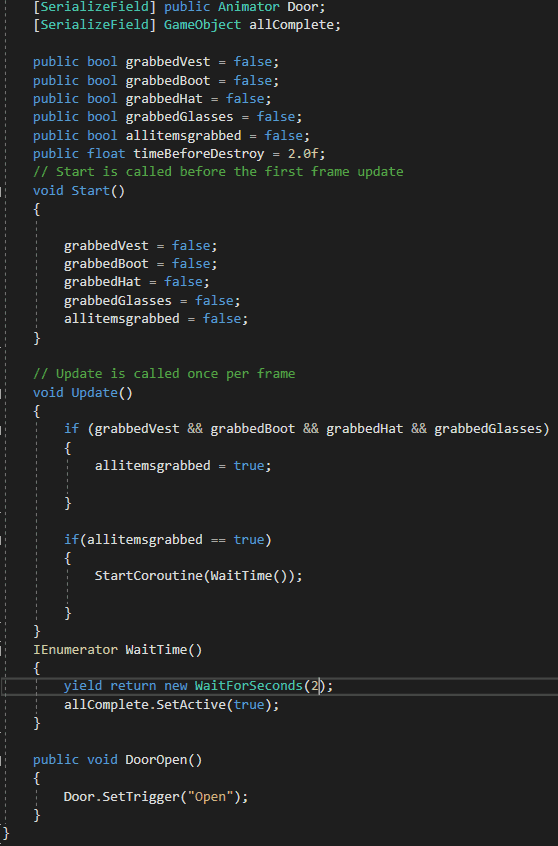Collapse the void Start() method outline marker
This screenshot has width=558, height=846.
[2, 190]
